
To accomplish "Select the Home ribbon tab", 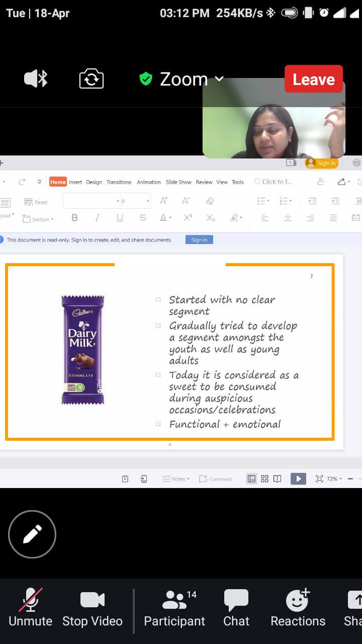I will click(58, 182).
